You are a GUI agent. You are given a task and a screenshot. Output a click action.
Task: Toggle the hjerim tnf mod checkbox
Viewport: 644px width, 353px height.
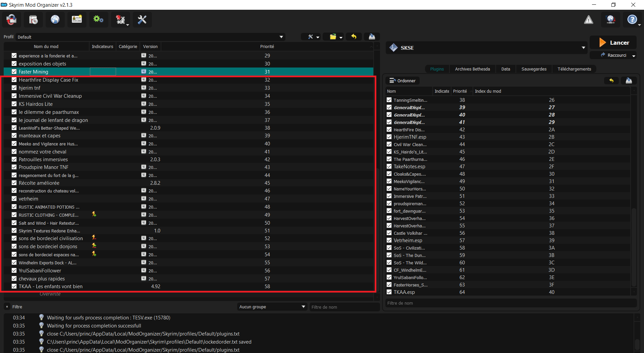(x=14, y=88)
